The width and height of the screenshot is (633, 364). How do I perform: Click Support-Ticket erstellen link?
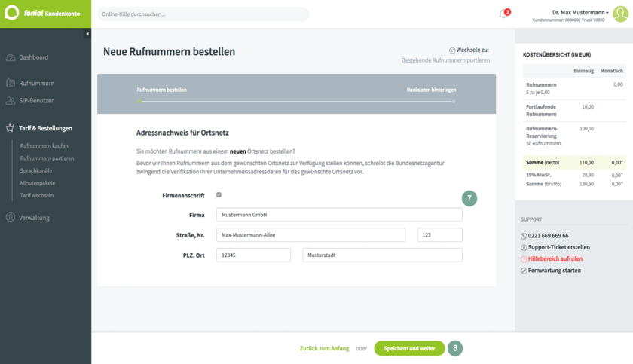point(558,247)
